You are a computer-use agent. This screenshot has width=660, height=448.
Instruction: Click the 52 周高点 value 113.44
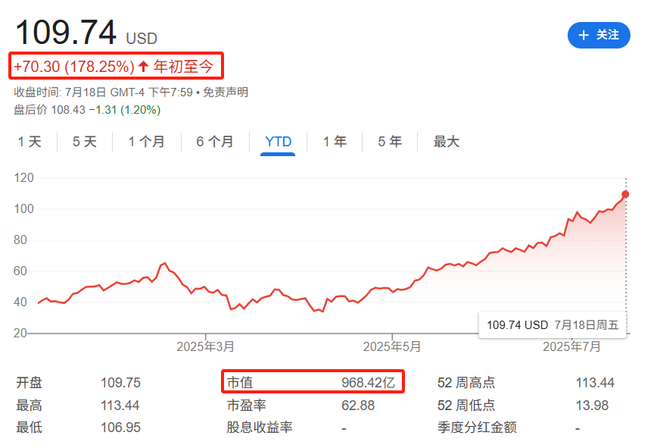(594, 383)
